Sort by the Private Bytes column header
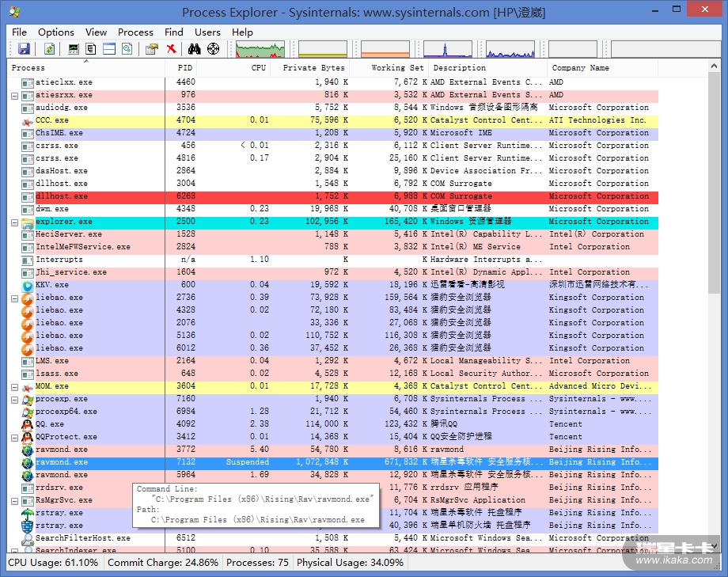 (313, 68)
